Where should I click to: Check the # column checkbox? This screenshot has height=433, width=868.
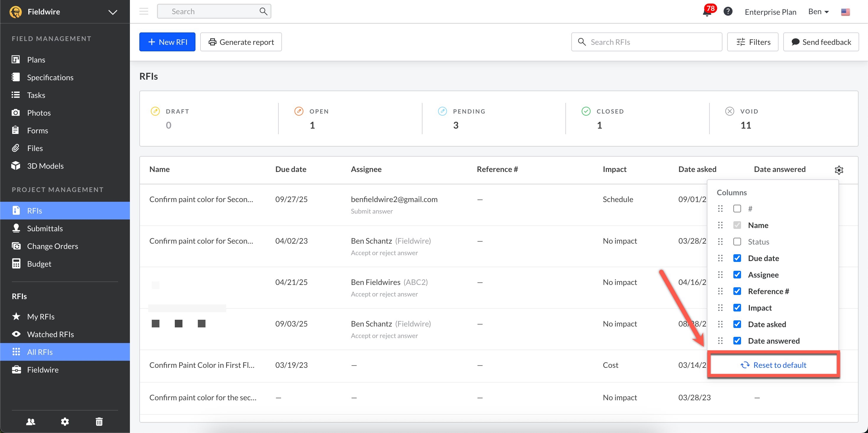coord(737,209)
